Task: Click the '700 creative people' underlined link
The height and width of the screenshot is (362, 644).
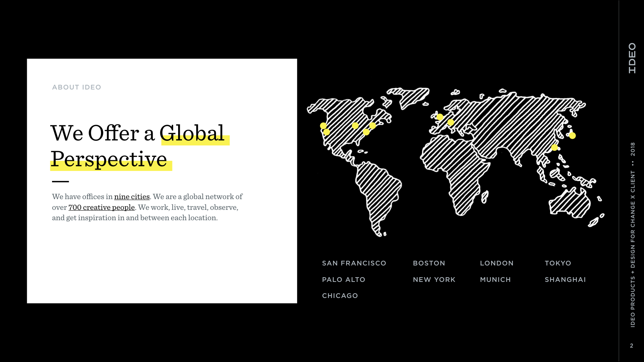Action: [102, 207]
